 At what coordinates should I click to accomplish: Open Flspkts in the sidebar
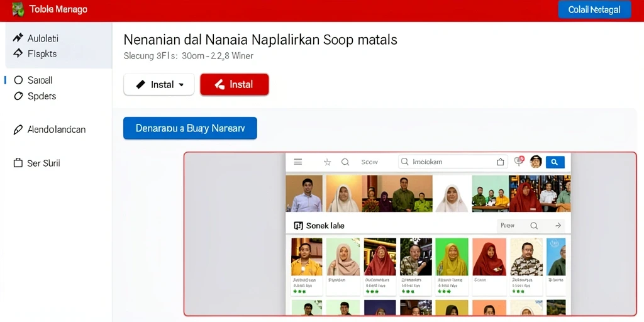pos(42,53)
